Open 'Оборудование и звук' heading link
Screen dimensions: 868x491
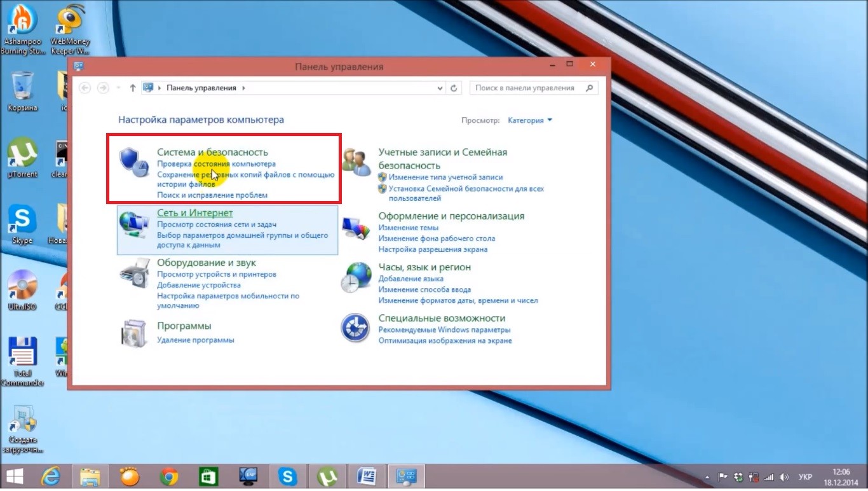207,262
